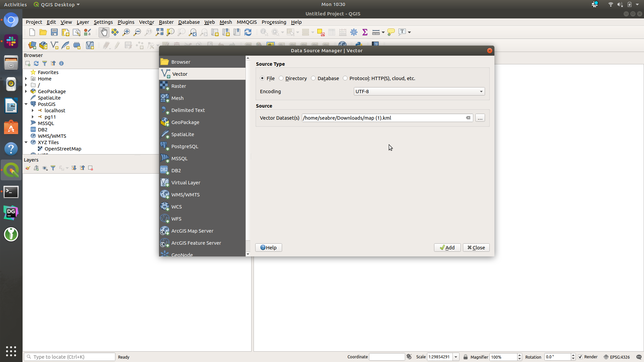Viewport: 644px width, 362px height.
Task: Select the Pan Map hand tool
Action: 104,32
